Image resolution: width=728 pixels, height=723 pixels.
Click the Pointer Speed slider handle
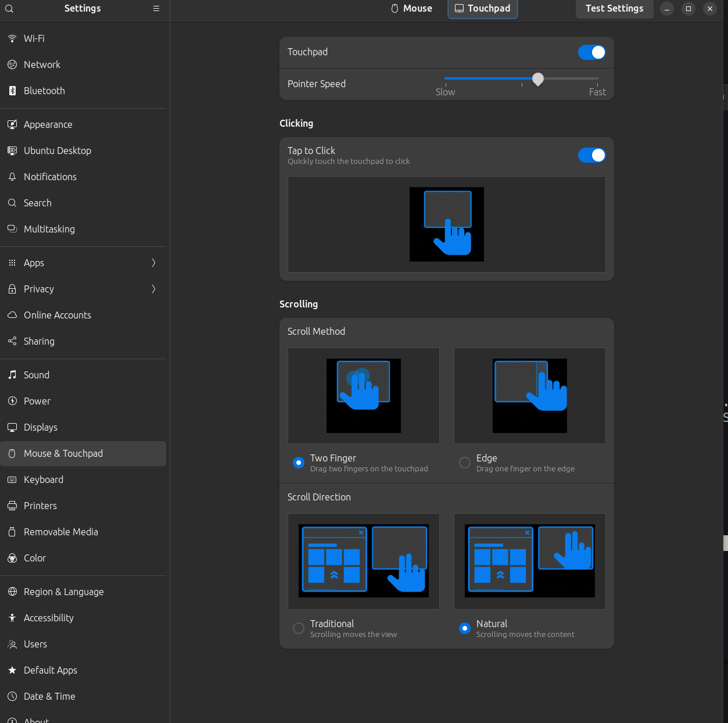click(x=538, y=79)
